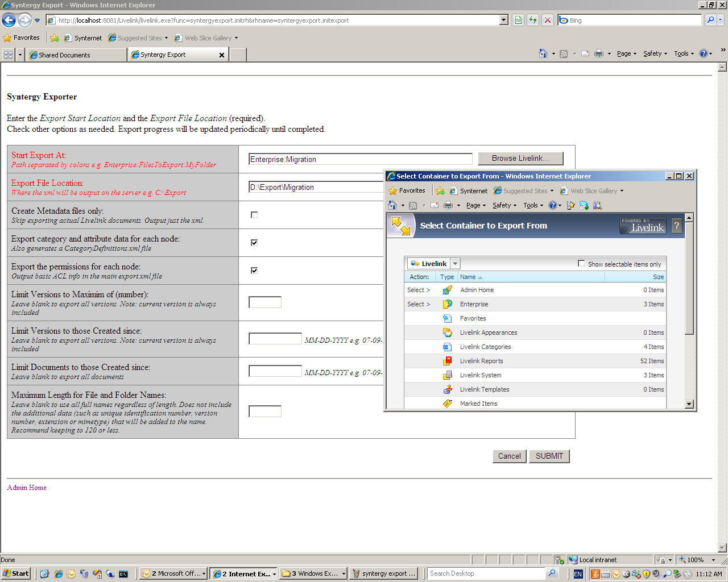
Task: Click the Refresh page icon
Action: 533,20
